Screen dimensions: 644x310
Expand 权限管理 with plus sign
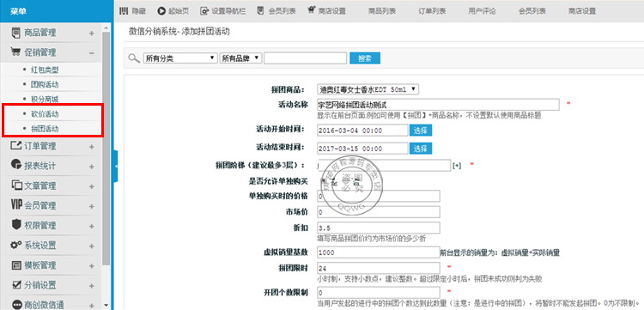coord(92,226)
